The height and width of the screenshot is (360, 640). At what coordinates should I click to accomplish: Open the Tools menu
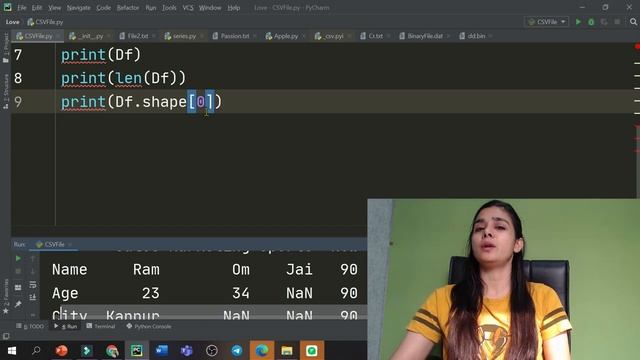[x=169, y=7]
